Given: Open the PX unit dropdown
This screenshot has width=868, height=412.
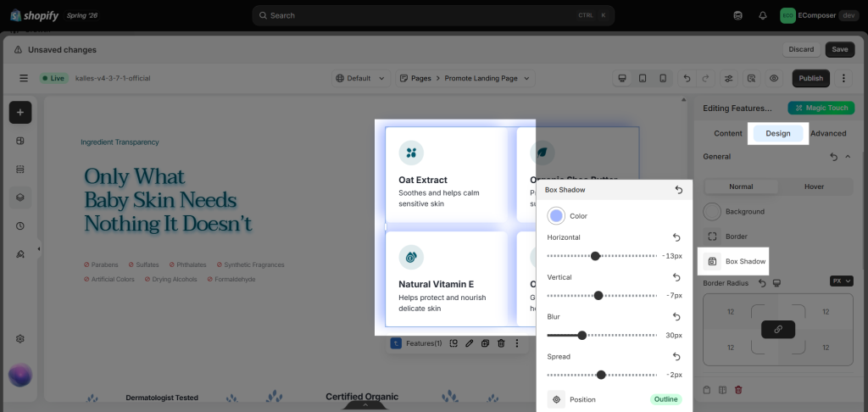Looking at the screenshot, I should point(842,281).
